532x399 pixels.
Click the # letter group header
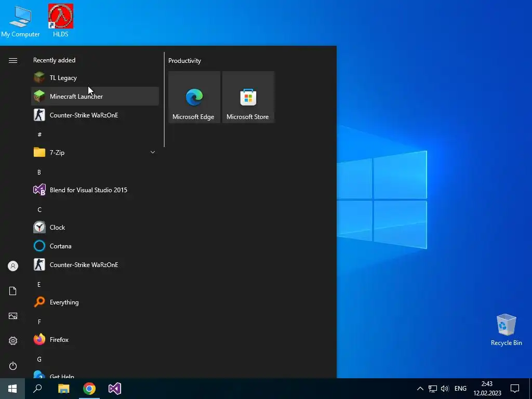click(39, 135)
